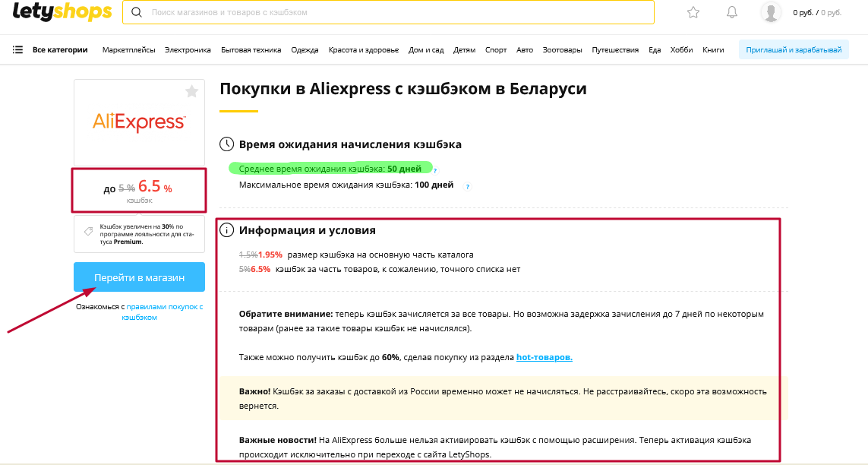Open Дом и сад category
Viewport: 868px width, 465px height.
(x=426, y=50)
